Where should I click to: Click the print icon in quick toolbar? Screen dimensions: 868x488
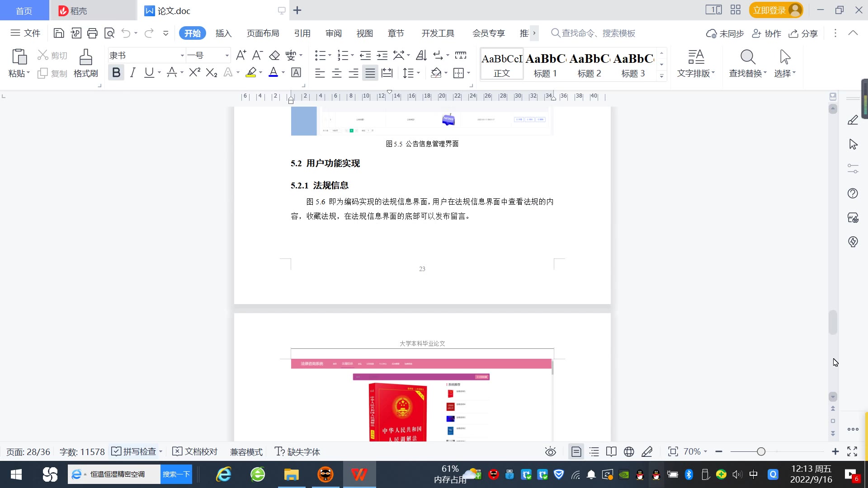[92, 33]
